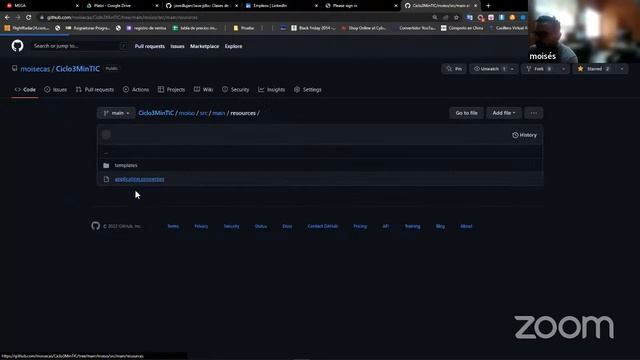Click the application.properties file icon
640x360 pixels.
tap(106, 179)
